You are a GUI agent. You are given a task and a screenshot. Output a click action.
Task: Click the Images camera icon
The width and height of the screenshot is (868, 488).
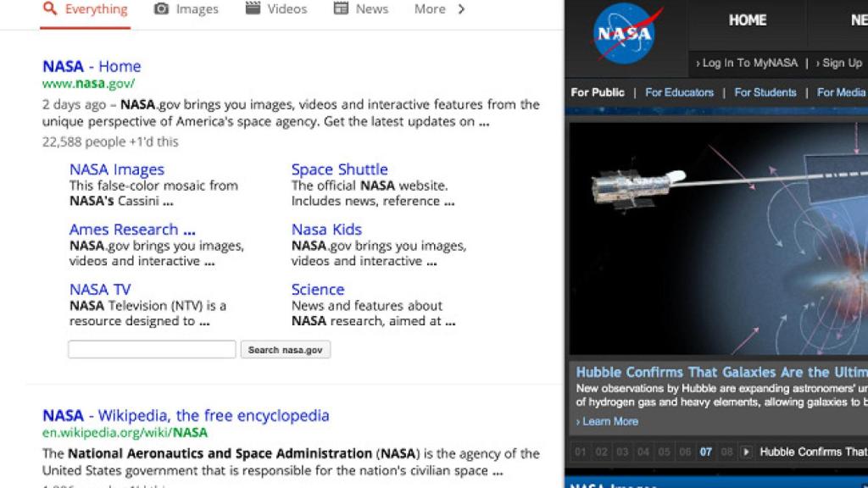click(x=161, y=8)
